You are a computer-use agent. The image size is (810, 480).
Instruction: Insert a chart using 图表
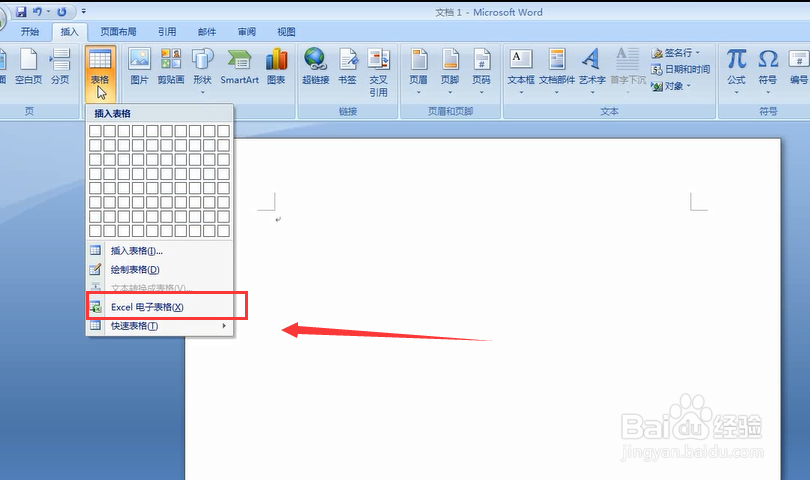coord(276,66)
